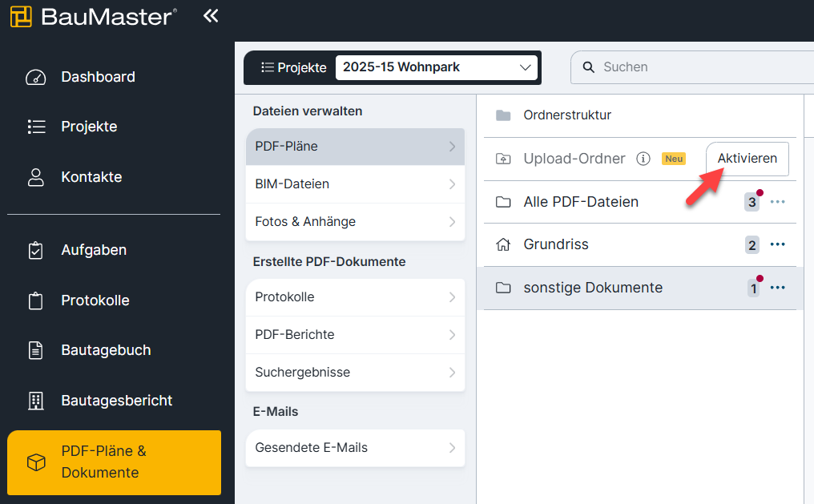Expand BIM-Dateien entry
Screen dimensions: 814x504
(355, 184)
